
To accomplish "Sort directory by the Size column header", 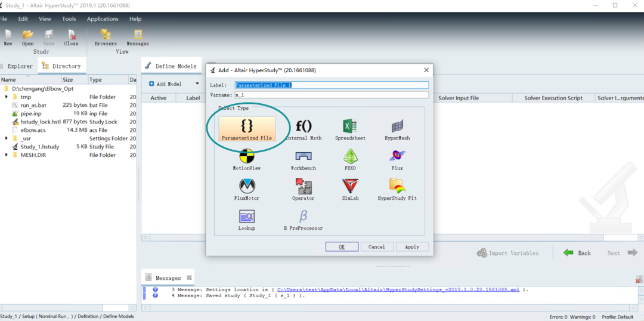I will click(x=75, y=80).
